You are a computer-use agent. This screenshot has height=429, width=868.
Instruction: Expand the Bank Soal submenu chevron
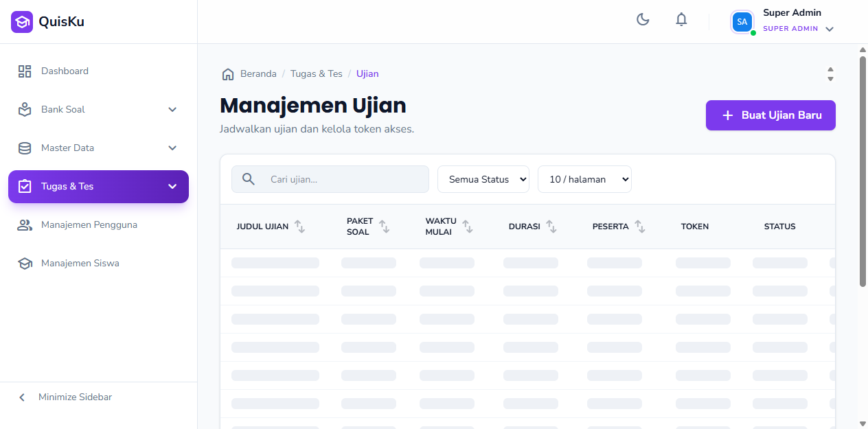point(172,110)
